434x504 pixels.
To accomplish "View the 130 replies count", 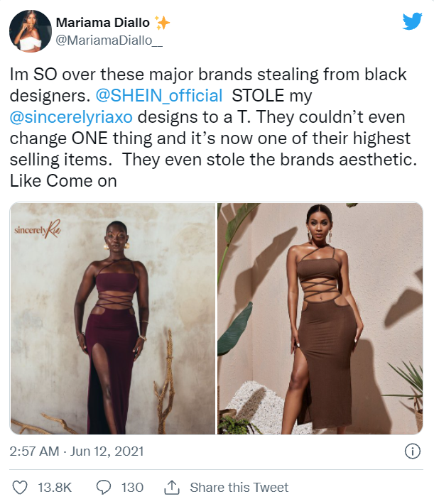I will pos(132,487).
